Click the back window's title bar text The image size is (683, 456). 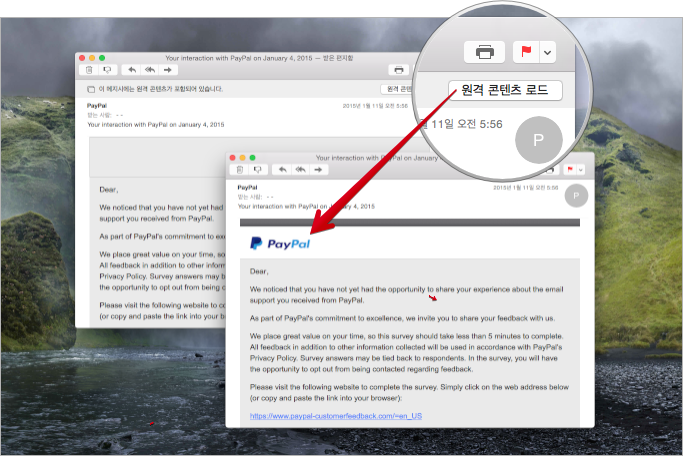259,58
